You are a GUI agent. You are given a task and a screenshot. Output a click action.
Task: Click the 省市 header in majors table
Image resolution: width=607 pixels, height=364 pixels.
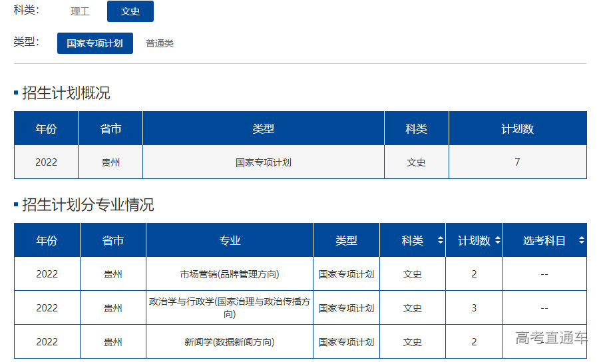(112, 241)
